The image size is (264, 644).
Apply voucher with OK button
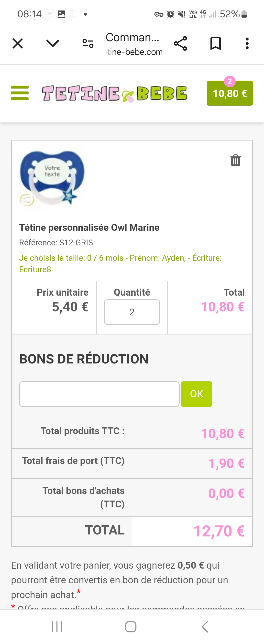pyautogui.click(x=196, y=394)
